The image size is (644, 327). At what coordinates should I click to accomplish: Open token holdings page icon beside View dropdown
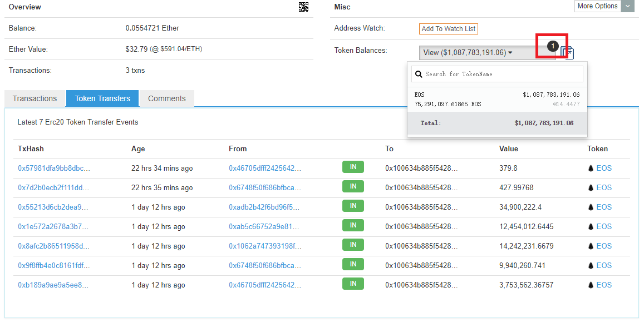[x=568, y=52]
